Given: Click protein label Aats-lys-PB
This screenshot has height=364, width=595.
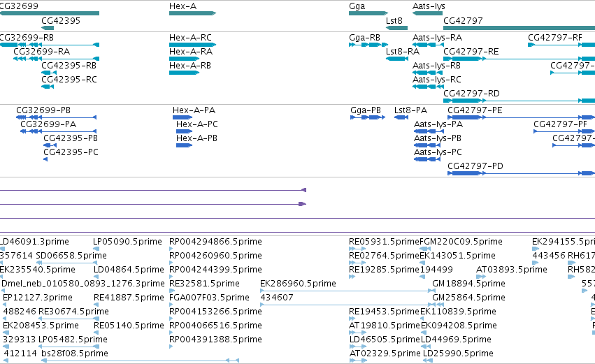Looking at the screenshot, I should click(438, 138).
